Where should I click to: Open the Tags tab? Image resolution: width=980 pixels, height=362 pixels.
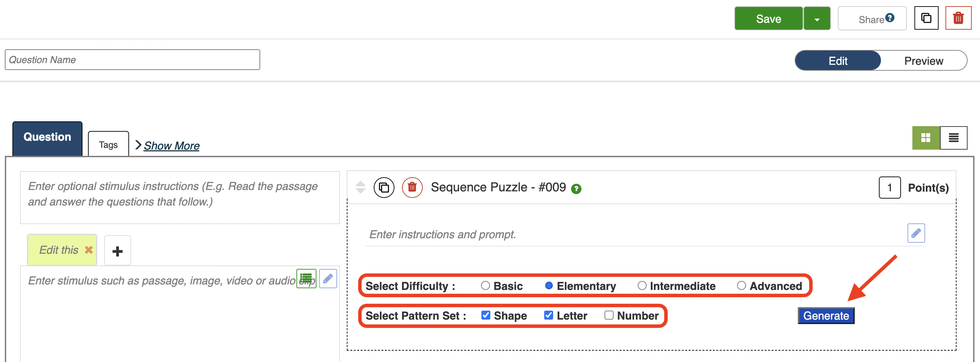pyautogui.click(x=108, y=145)
